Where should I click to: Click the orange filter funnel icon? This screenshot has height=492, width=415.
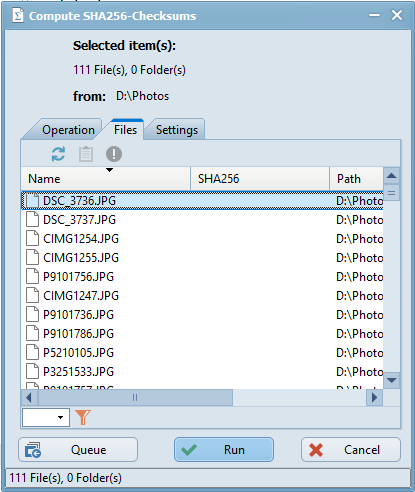click(x=83, y=417)
